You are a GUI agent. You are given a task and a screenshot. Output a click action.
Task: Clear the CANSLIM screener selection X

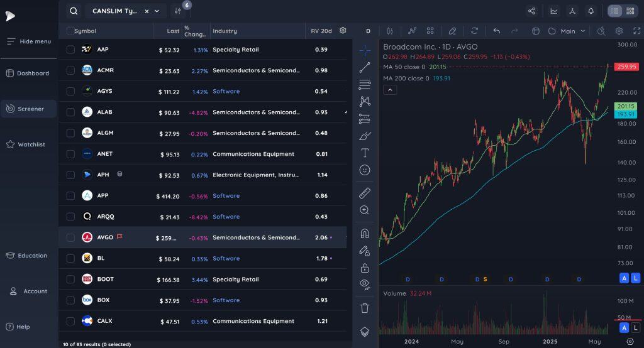(x=147, y=11)
